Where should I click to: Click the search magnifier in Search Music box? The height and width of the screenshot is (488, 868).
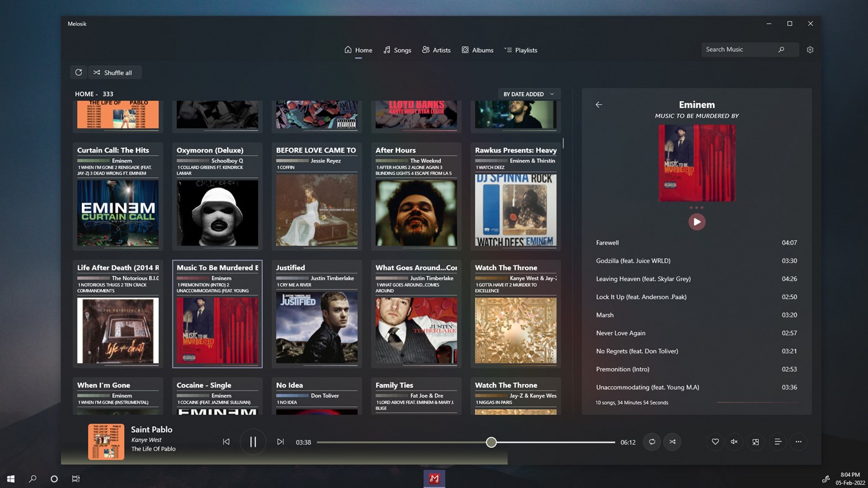(x=781, y=49)
